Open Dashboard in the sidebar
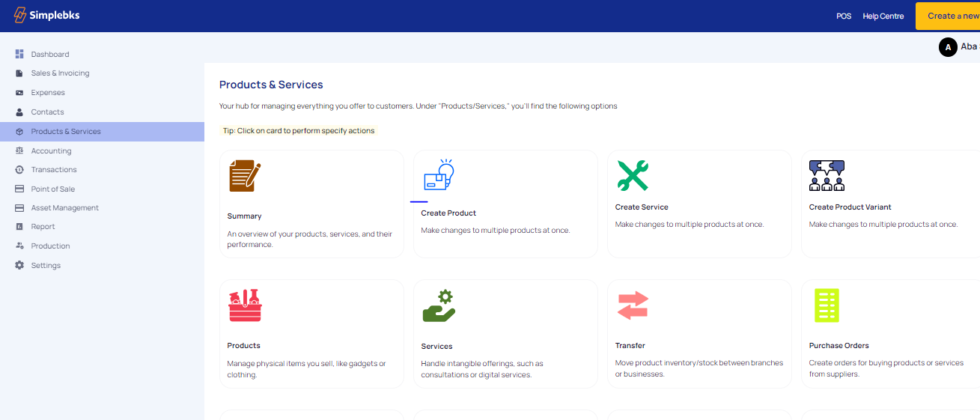The height and width of the screenshot is (420, 980). (49, 55)
